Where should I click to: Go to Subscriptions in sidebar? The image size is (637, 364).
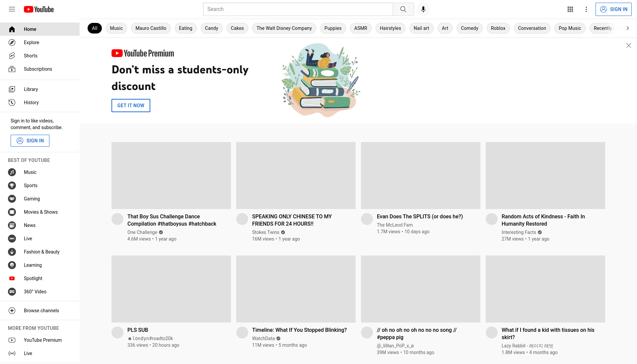[x=40, y=69]
